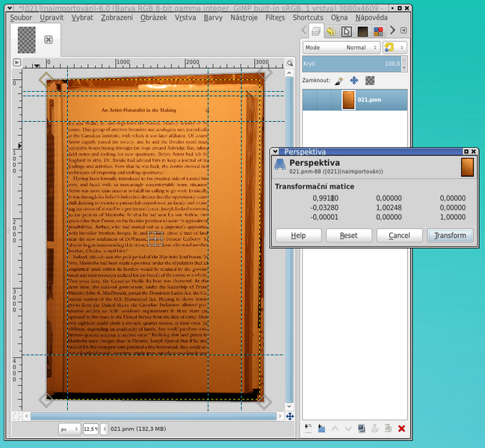Delete the layer red X icon

point(401,429)
